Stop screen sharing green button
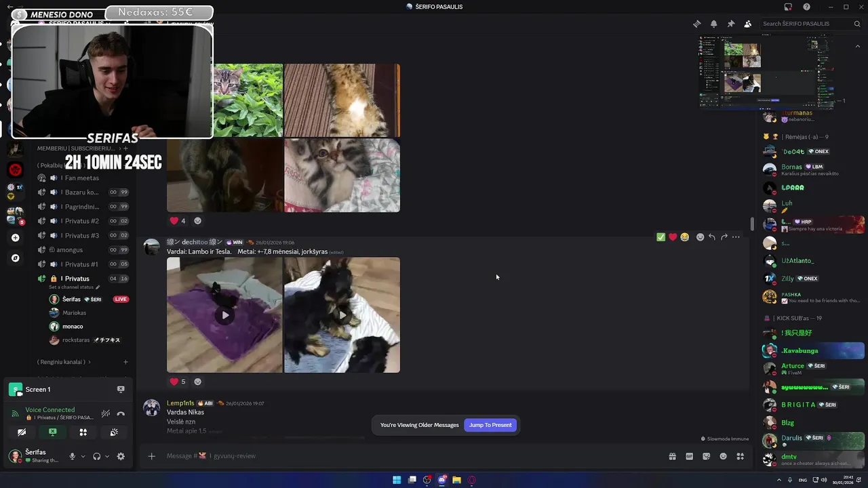868x488 pixels. 52,432
